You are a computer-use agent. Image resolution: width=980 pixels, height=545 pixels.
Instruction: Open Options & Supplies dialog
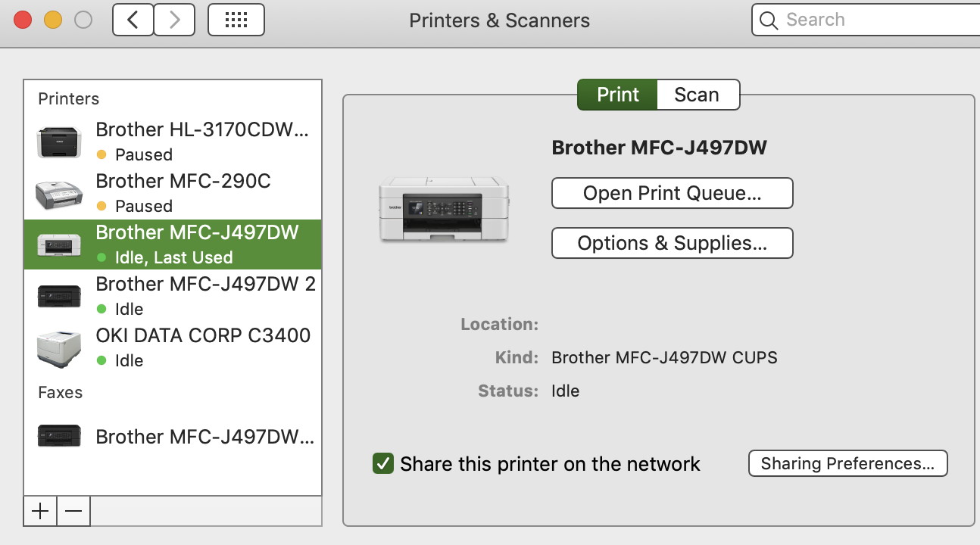point(672,243)
